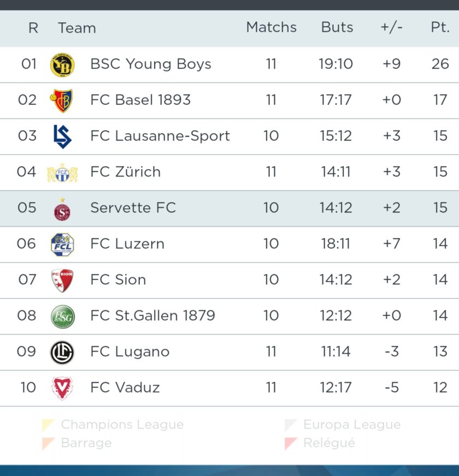Click the FC Sion crest

pos(62,280)
